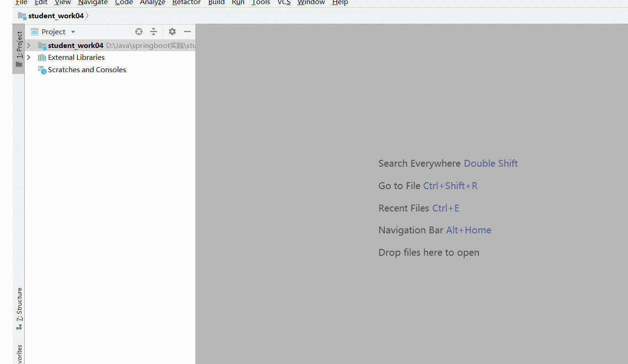This screenshot has height=364, width=628.
Task: Open Scratches and Consoles
Action: point(86,69)
